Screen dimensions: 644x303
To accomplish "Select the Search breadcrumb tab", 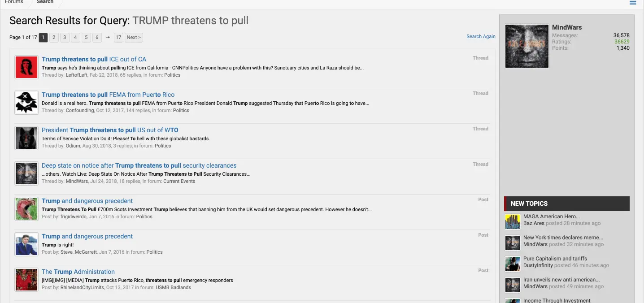I will tap(45, 2).
